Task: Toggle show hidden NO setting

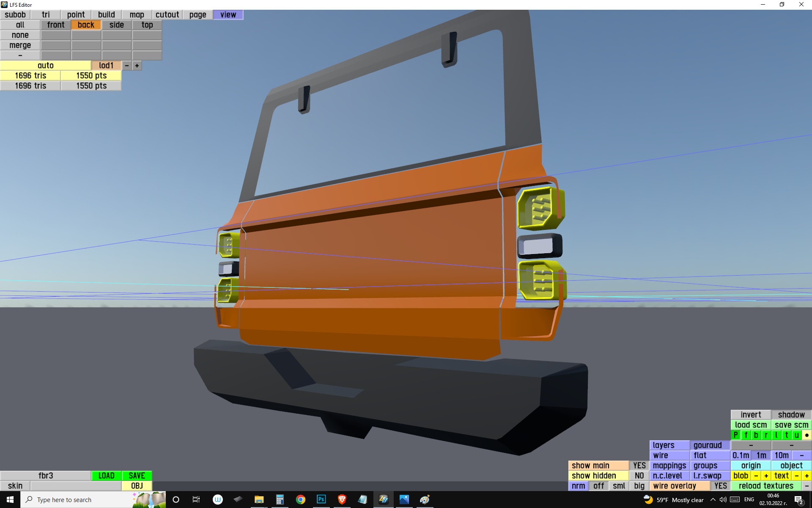Action: [x=639, y=476]
